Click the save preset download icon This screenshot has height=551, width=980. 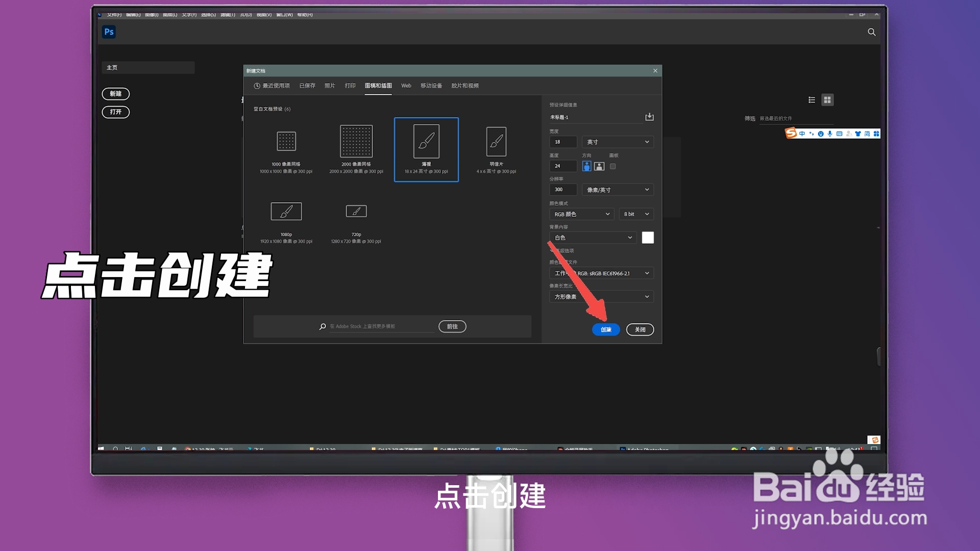pos(649,117)
